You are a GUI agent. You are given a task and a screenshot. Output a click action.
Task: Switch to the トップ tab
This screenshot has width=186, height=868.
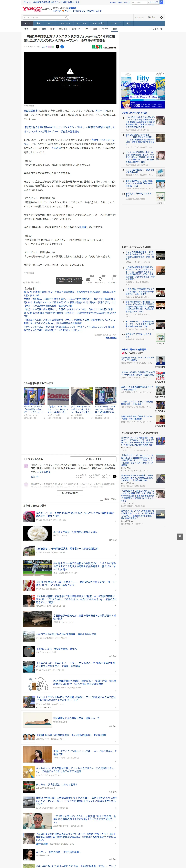tap(27, 24)
